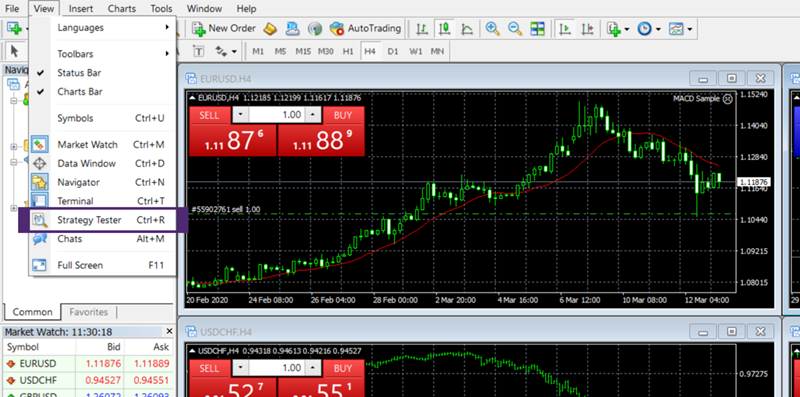Click SELL on the USDCHF chart
The width and height of the screenshot is (800, 397).
(x=208, y=368)
